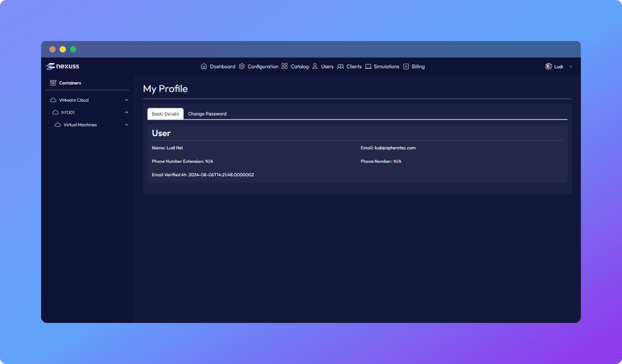
Task: Click the ludi@ispheretec.com email text
Action: click(x=395, y=148)
